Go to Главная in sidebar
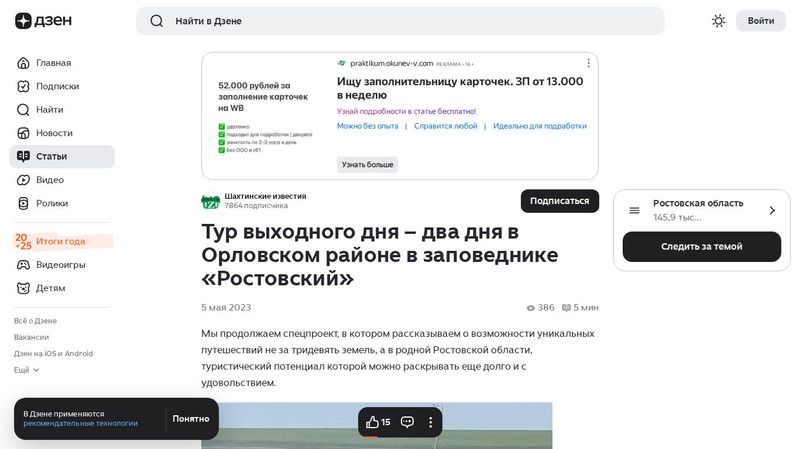800x449 pixels. pyautogui.click(x=52, y=63)
